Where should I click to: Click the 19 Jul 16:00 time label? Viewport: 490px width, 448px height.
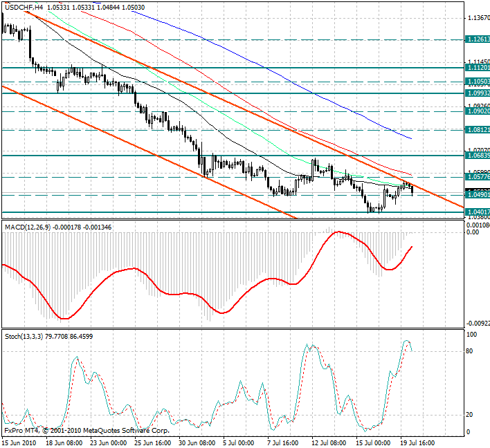coord(418,443)
